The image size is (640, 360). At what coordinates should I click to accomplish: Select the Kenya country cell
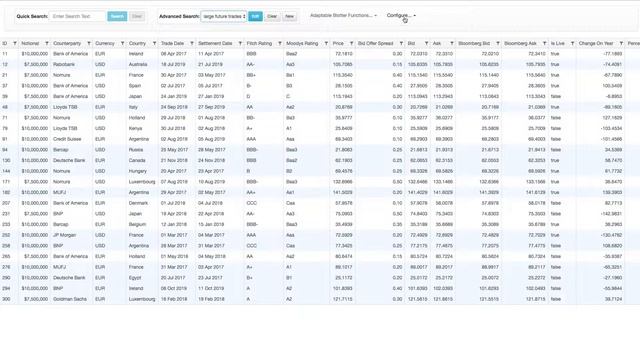(142, 129)
